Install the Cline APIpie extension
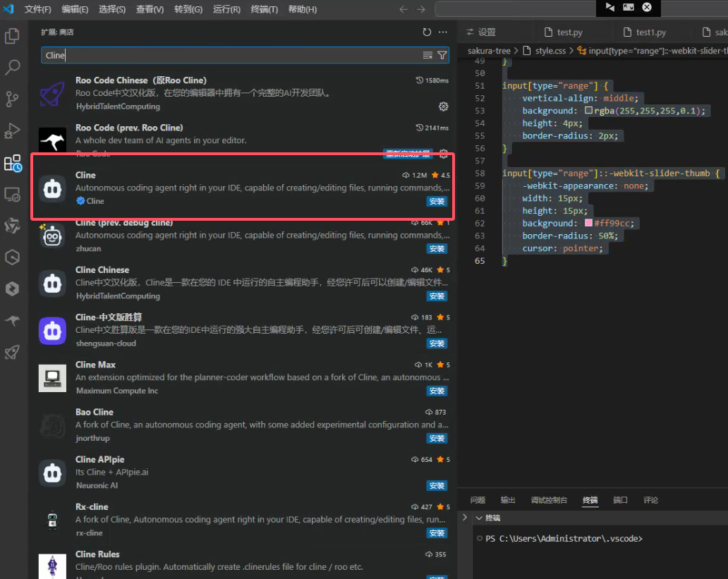The image size is (728, 579). (437, 485)
